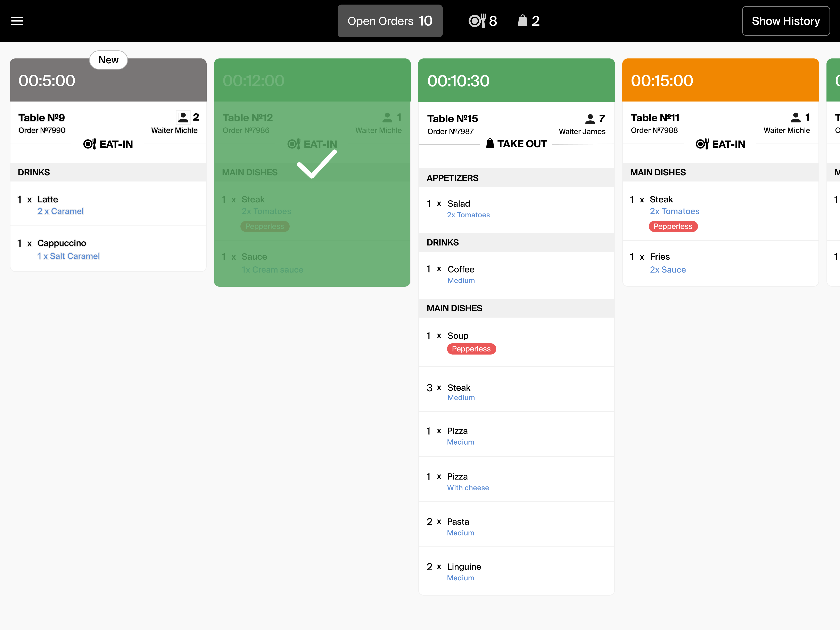Screen dimensions: 840x630
Task: Click the guest icon on Table №15
Action: tap(590, 119)
